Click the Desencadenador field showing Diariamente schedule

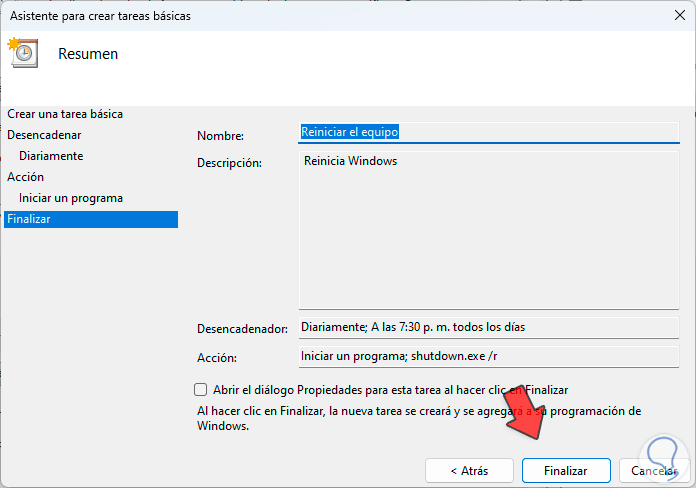coord(488,328)
